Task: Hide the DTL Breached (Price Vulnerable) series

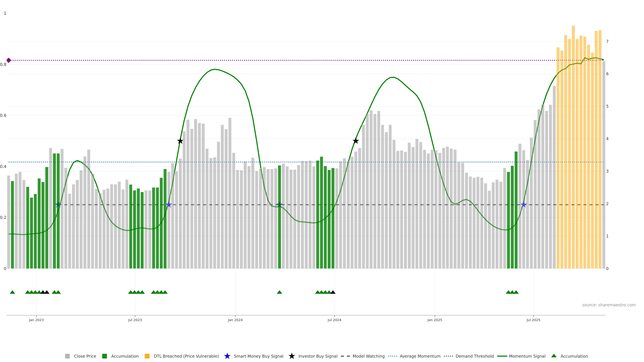Action: pos(186,356)
